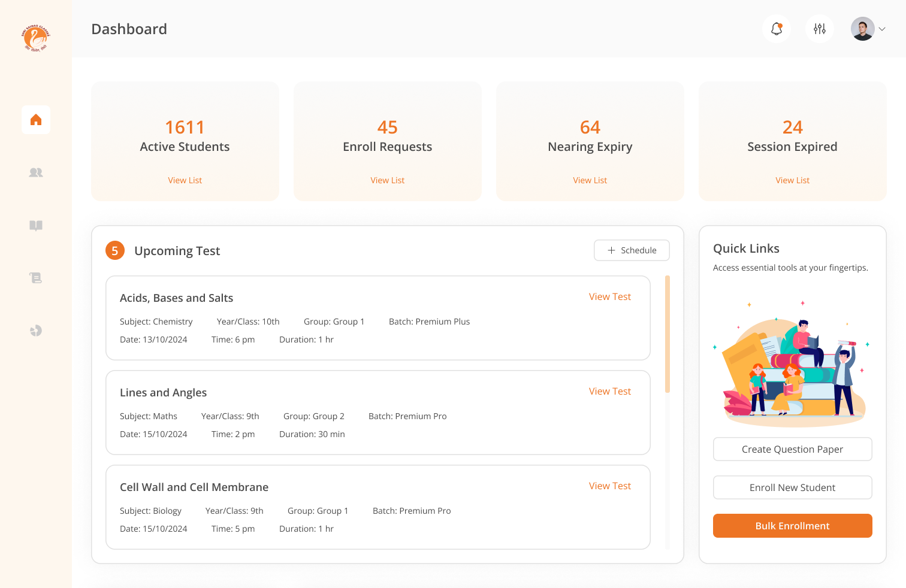Click the pie chart sidebar icon
This screenshot has height=588, width=906.
coord(36,331)
